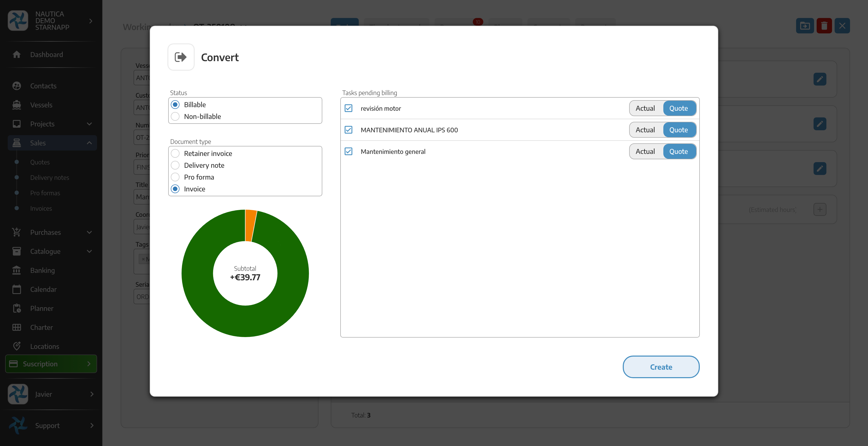
Task: Click the Planner clipboard icon
Action: 16,309
